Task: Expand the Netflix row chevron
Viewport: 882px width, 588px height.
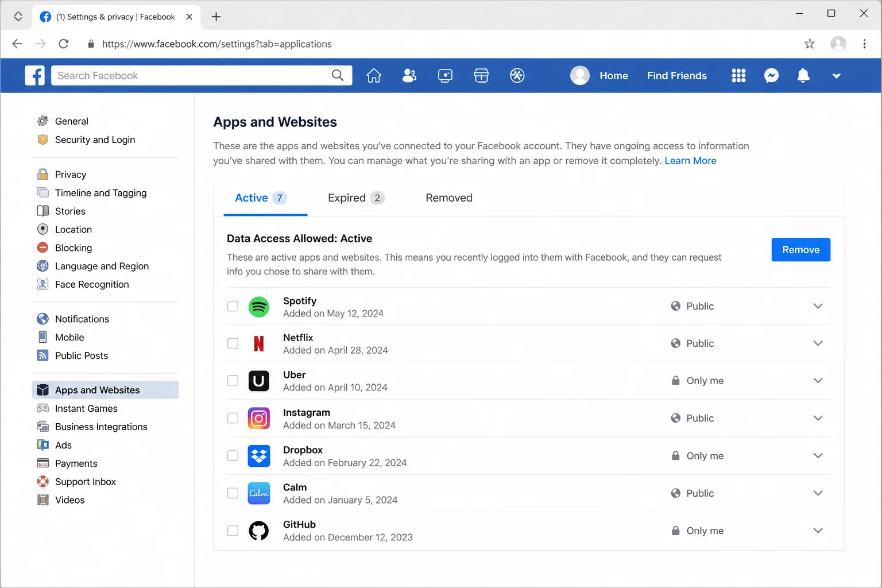Action: pyautogui.click(x=818, y=343)
